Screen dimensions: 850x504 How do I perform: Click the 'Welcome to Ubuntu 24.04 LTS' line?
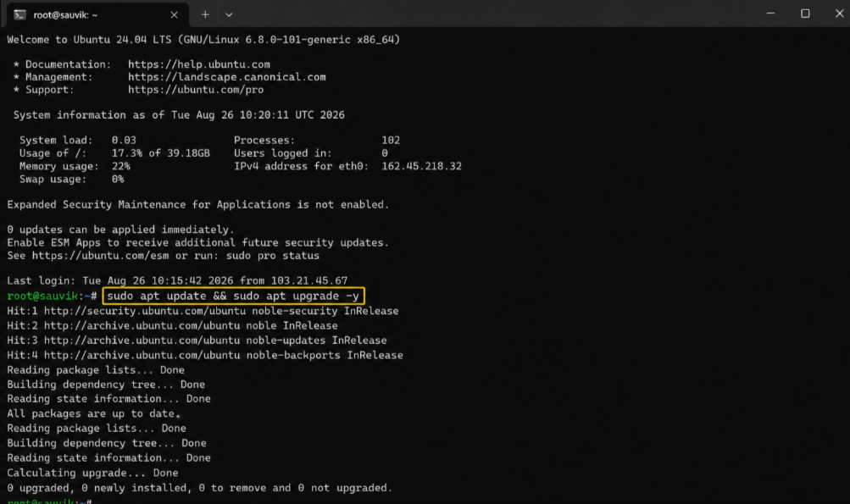[203, 40]
